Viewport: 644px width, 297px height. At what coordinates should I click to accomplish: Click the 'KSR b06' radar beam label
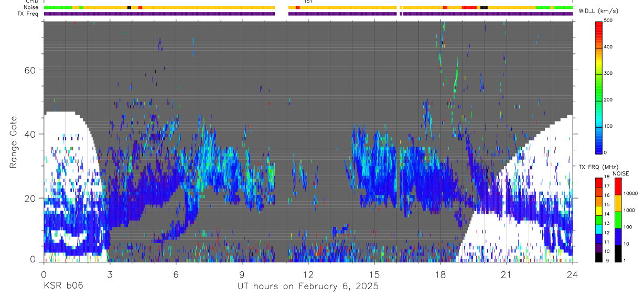coord(63,286)
